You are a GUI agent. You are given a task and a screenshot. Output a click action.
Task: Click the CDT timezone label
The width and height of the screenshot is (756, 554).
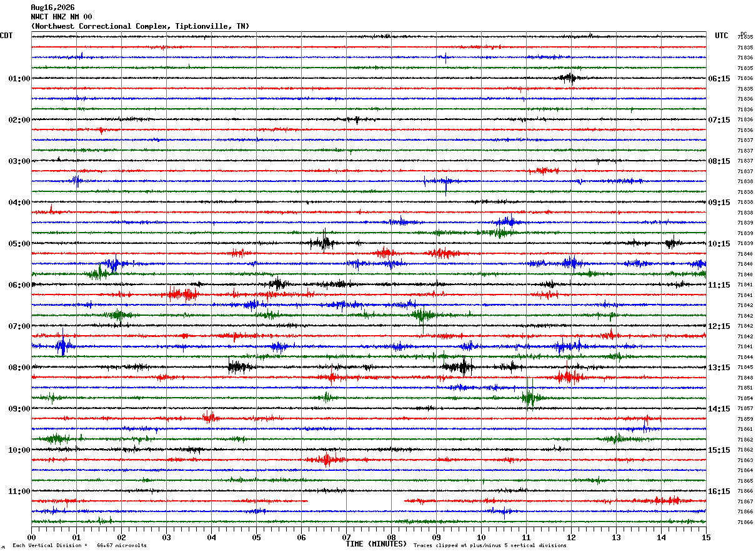(x=6, y=36)
